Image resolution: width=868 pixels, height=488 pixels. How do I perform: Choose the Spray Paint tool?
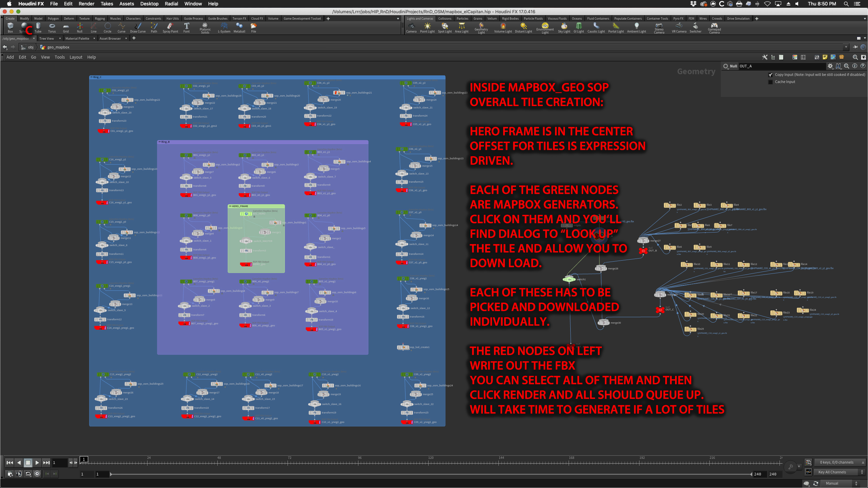pos(170,27)
